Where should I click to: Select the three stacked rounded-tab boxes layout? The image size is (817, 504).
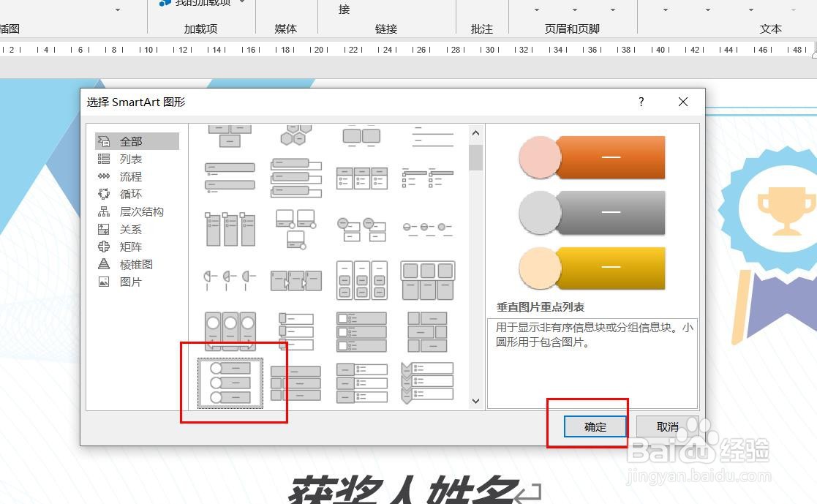point(296,178)
